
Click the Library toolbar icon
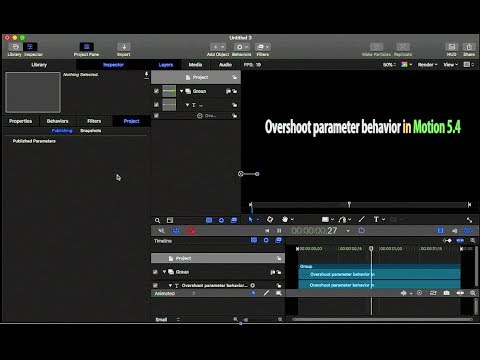point(15,47)
